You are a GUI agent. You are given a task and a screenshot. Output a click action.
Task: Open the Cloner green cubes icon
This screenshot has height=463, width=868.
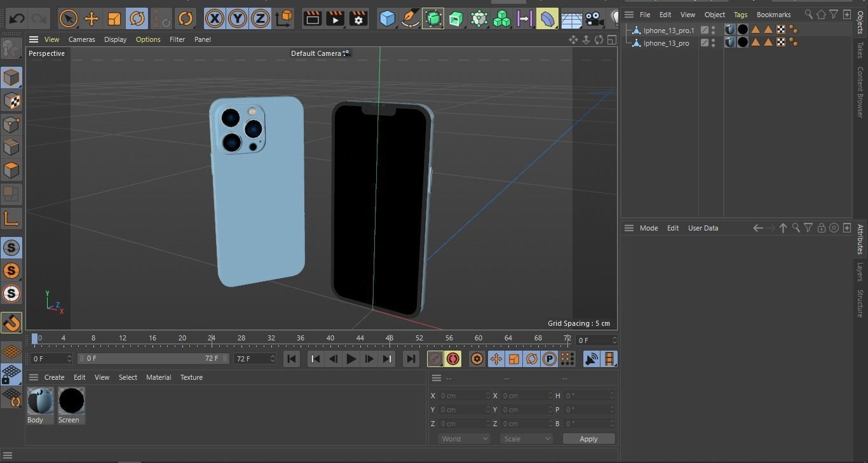coord(502,18)
